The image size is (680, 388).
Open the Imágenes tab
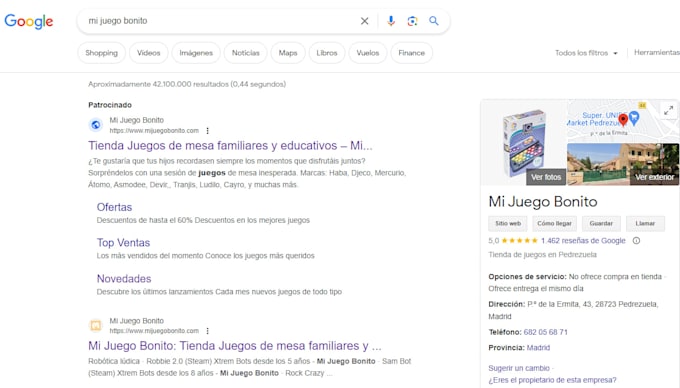tap(196, 53)
